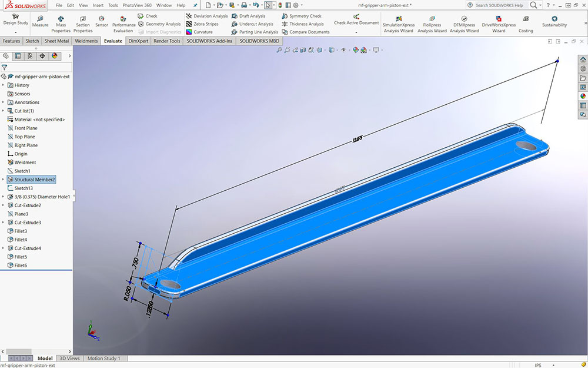Open the Appearances color wheel tab
The width and height of the screenshot is (588, 368).
(x=55, y=56)
